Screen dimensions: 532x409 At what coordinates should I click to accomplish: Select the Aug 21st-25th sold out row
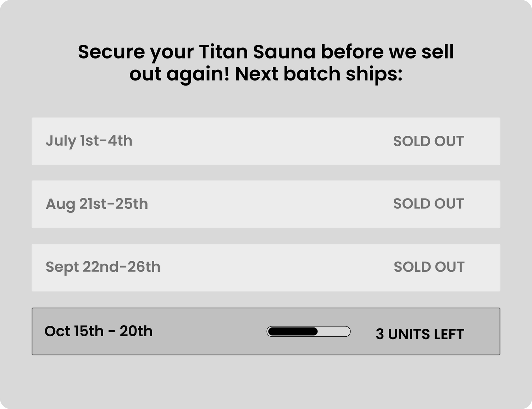pyautogui.click(x=266, y=204)
